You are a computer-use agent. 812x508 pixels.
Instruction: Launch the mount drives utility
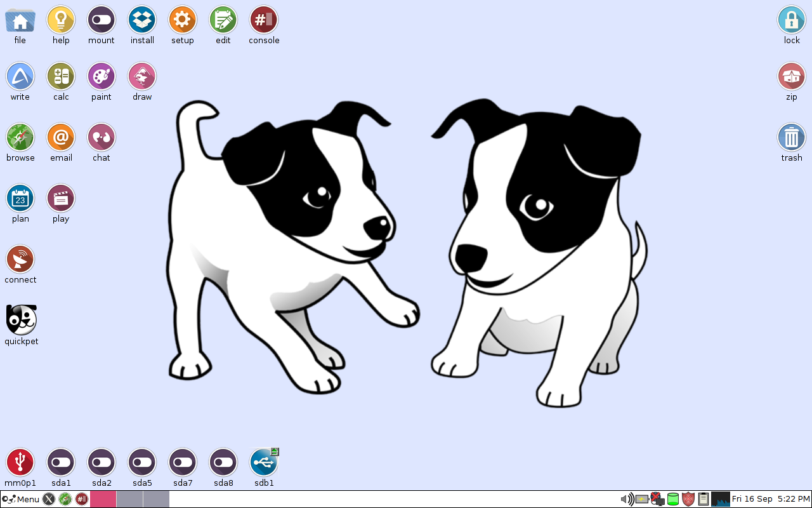click(x=101, y=20)
